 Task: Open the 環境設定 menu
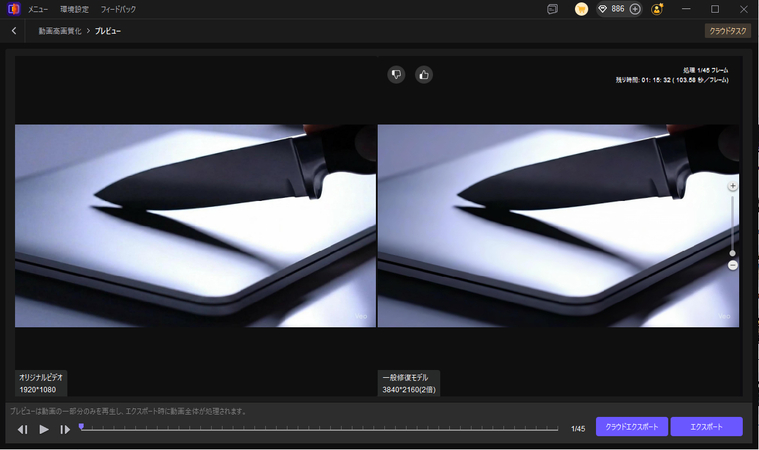[74, 9]
